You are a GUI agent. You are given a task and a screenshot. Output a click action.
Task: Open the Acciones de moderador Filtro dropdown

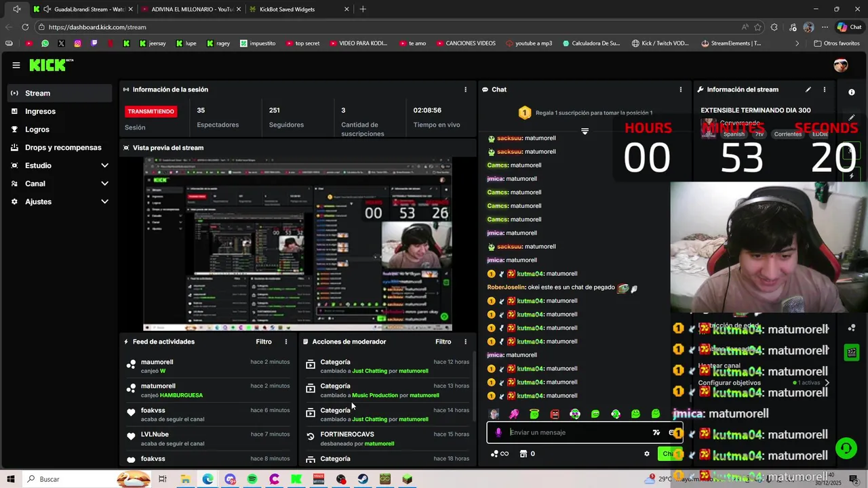(443, 342)
